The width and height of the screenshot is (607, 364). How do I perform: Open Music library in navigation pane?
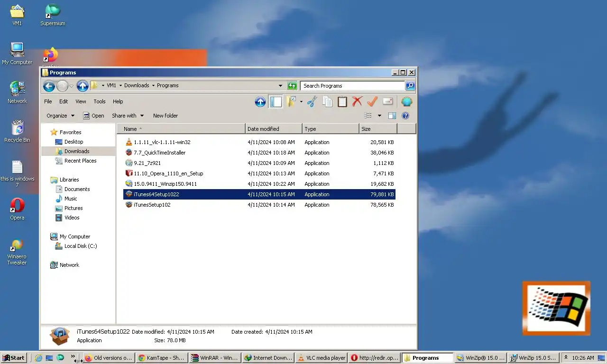click(71, 199)
